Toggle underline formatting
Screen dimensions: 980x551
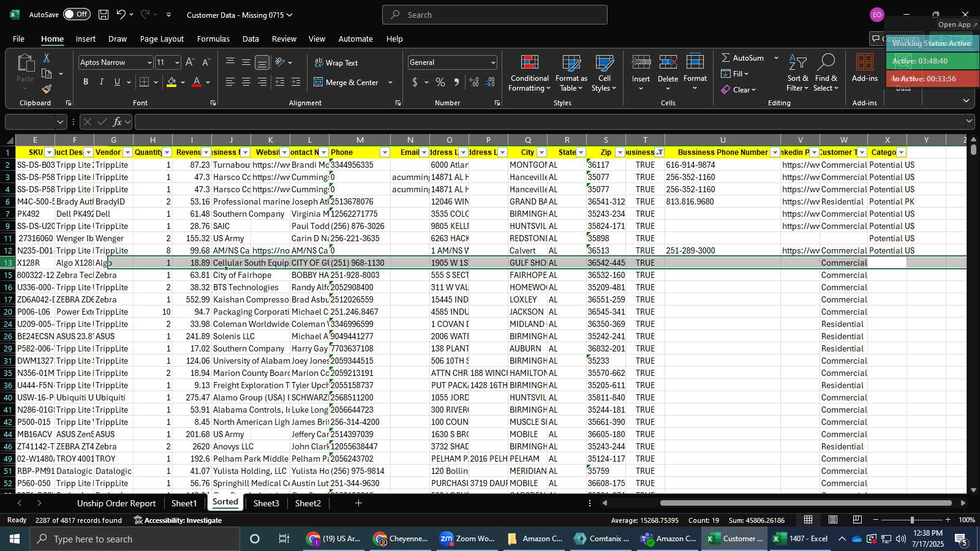point(116,82)
